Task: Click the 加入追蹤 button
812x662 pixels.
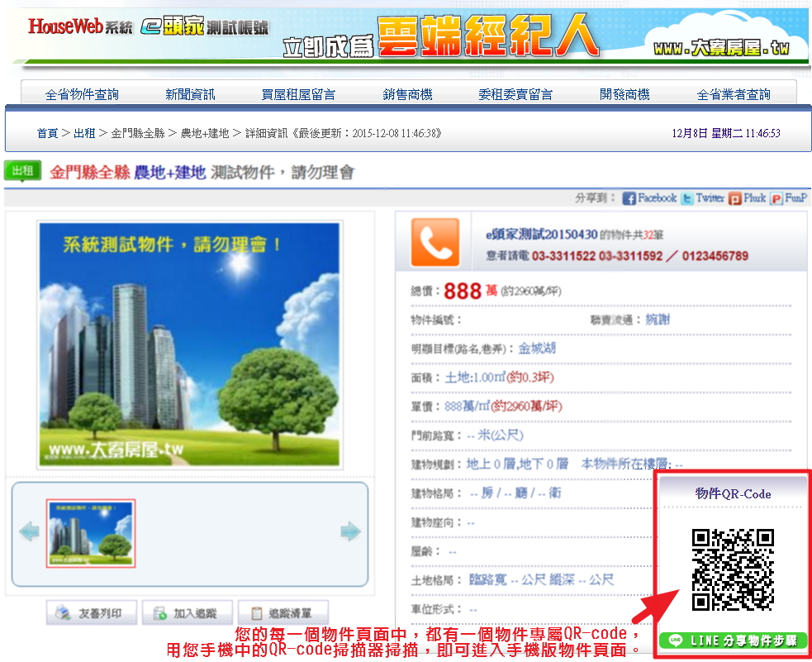Action: (187, 612)
